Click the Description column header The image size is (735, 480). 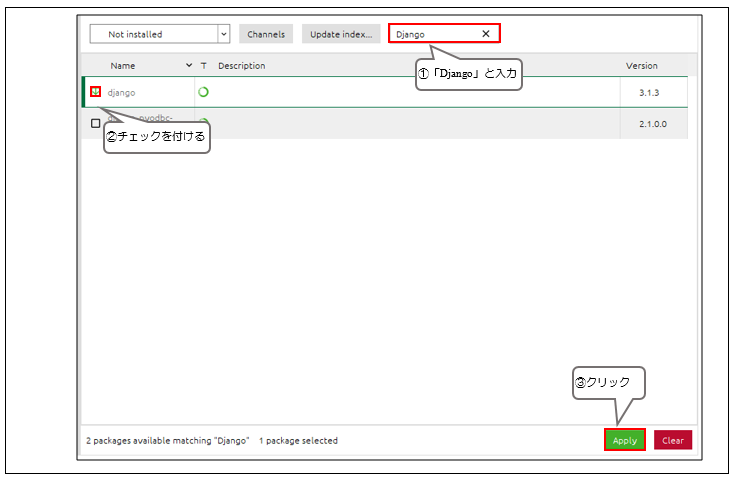point(241,66)
